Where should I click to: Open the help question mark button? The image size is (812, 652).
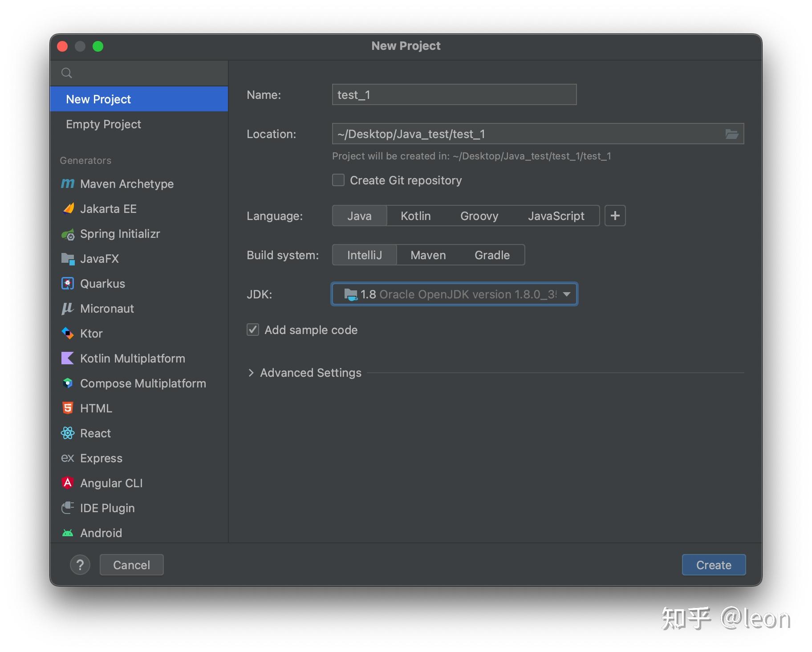pyautogui.click(x=80, y=565)
